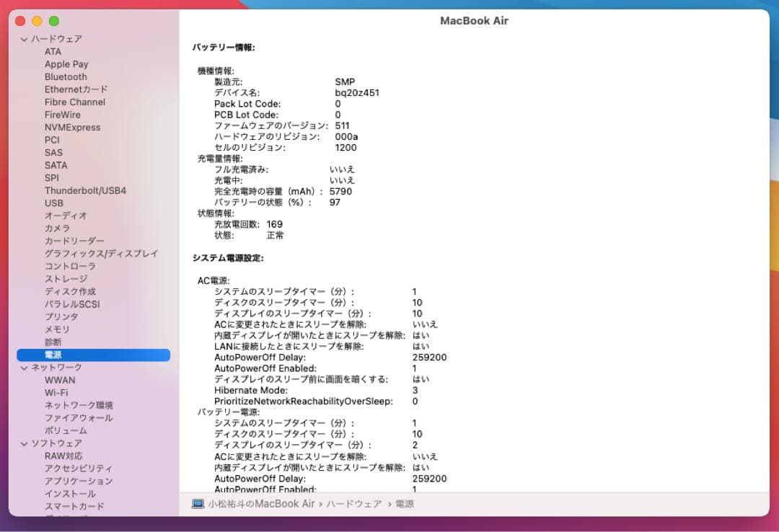The image size is (779, 532).
Task: View NVMExpress information
Action: (72, 127)
